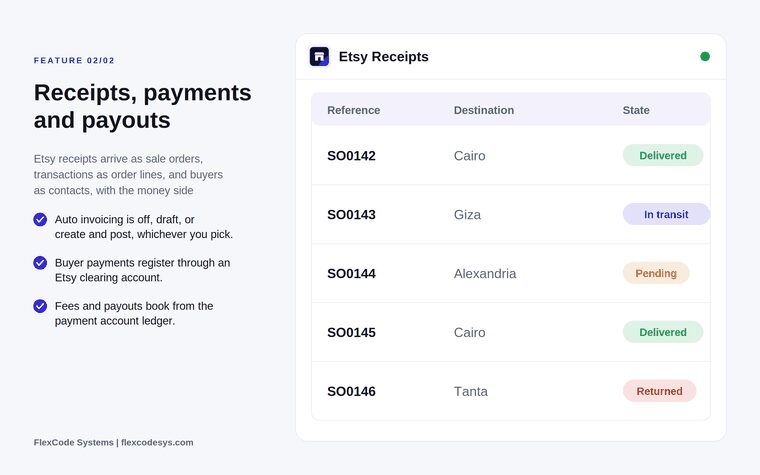Screen dimensions: 760x475
Task: Click the Cairo destination in SO0142 row
Action: coord(469,156)
